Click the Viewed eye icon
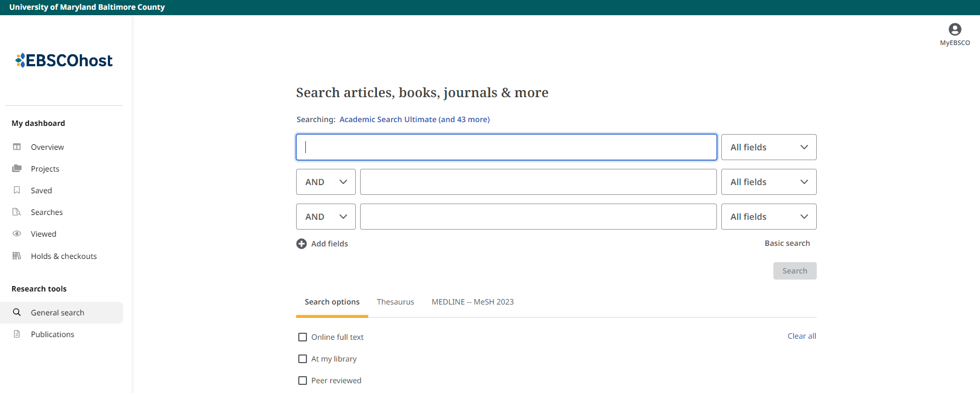The image size is (980, 393). (x=17, y=234)
